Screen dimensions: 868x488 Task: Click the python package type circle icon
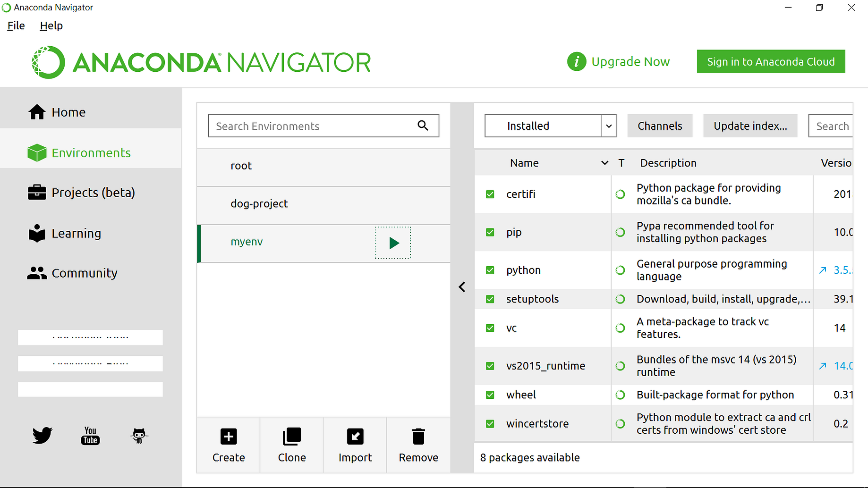tap(621, 270)
